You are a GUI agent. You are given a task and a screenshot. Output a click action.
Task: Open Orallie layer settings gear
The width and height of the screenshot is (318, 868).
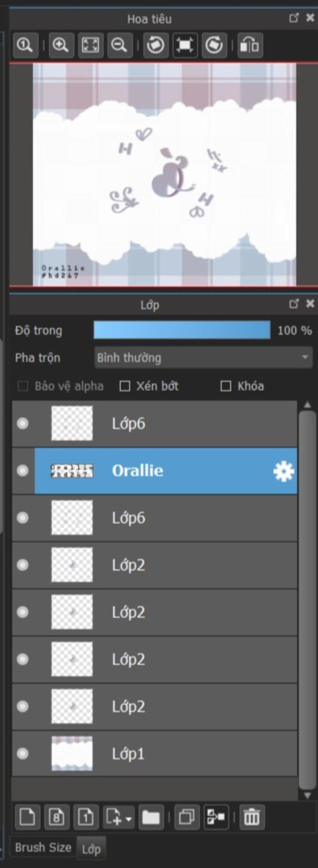(283, 471)
